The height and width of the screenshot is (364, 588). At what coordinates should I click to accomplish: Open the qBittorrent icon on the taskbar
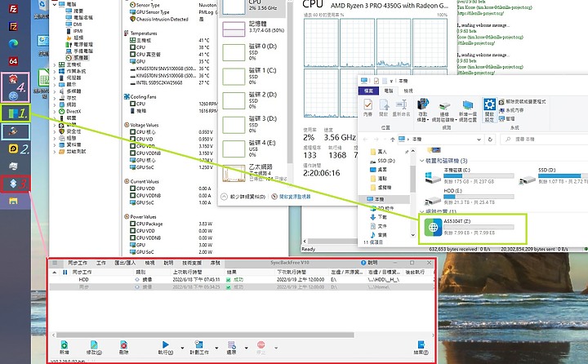(x=13, y=96)
